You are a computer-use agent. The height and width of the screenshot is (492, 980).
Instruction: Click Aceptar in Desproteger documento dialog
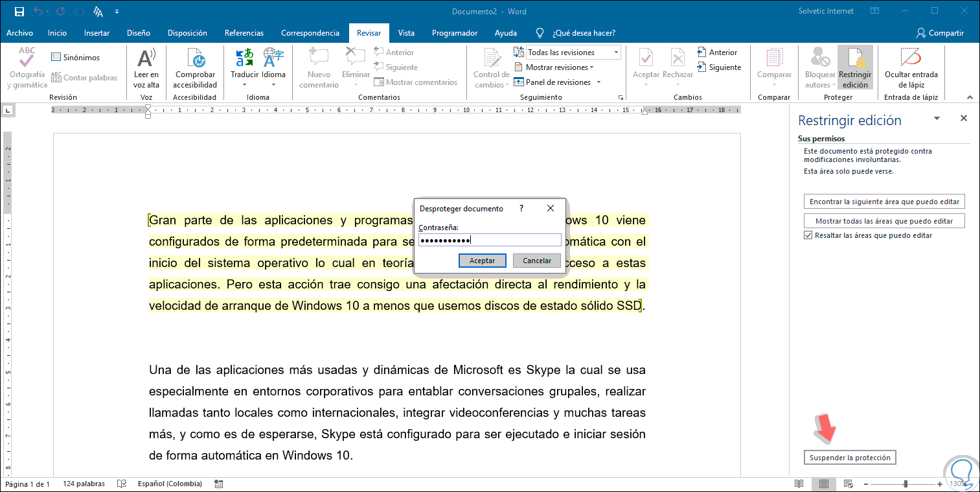483,261
